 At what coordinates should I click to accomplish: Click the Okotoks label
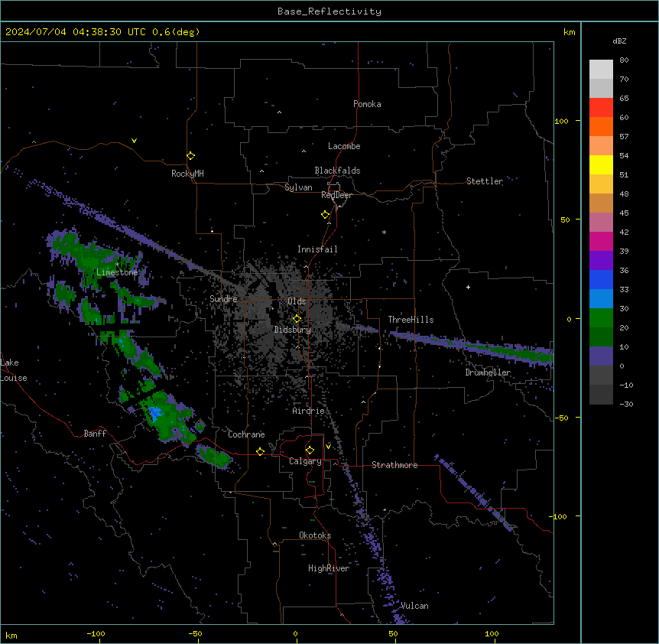pos(315,535)
